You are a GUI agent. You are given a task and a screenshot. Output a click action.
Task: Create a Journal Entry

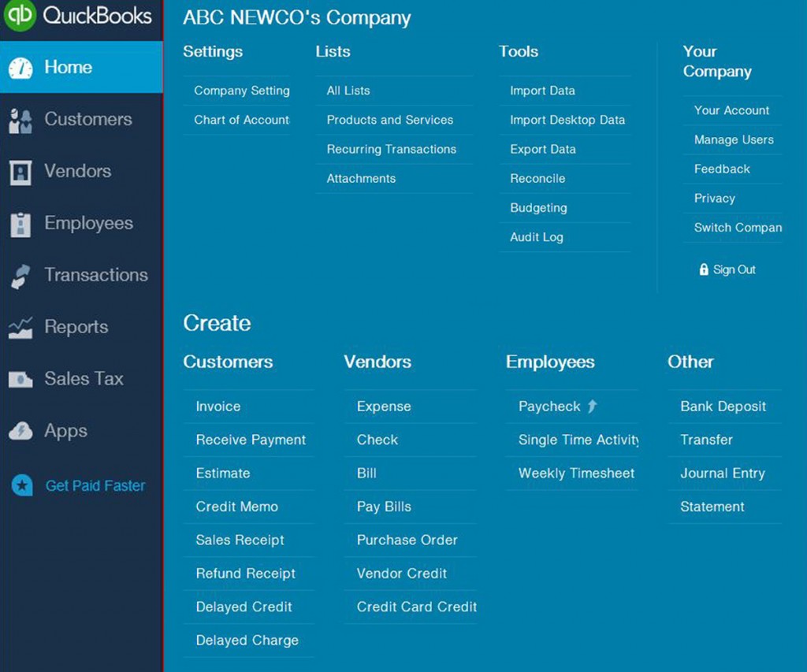[723, 473]
